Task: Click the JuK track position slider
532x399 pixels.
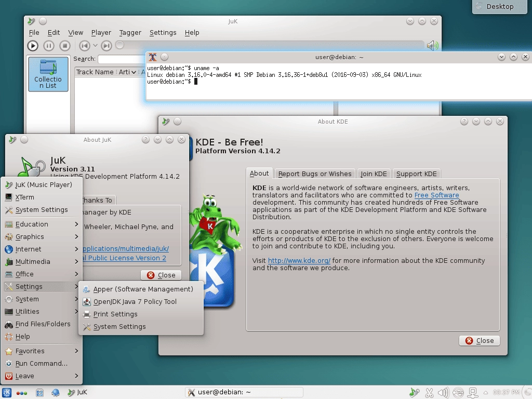Action: click(x=270, y=45)
